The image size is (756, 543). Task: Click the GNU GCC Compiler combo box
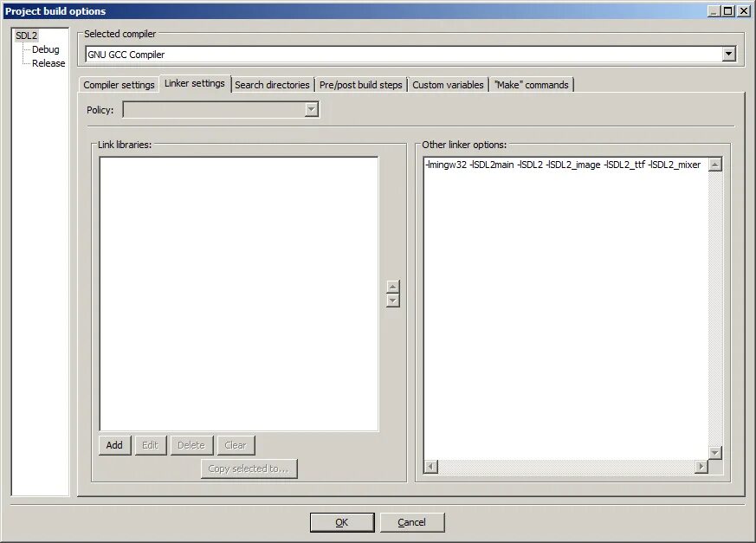(410, 55)
